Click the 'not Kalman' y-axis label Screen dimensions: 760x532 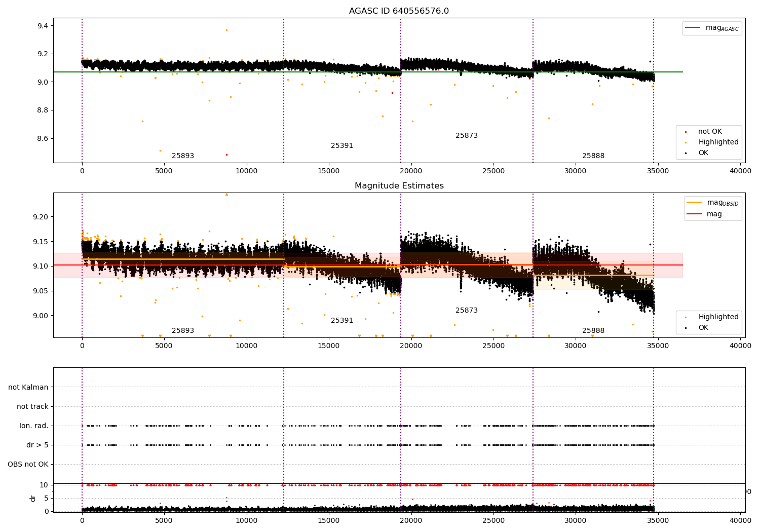pos(28,387)
